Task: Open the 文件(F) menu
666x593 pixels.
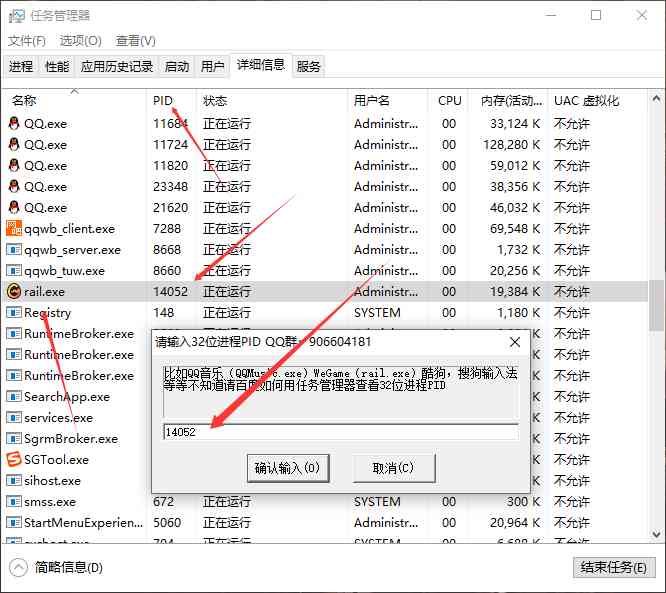Action: tap(27, 41)
